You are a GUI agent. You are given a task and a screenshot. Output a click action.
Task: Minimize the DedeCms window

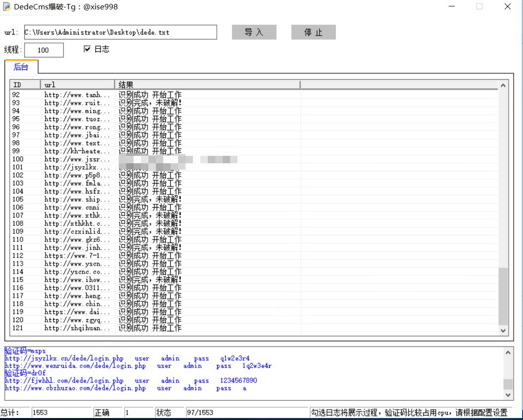coord(452,6)
